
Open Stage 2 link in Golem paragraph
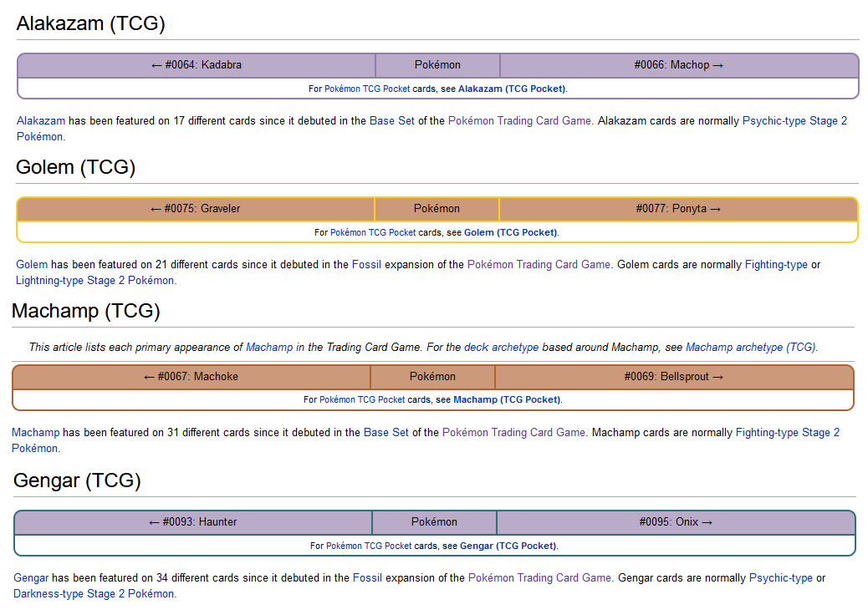(x=105, y=281)
